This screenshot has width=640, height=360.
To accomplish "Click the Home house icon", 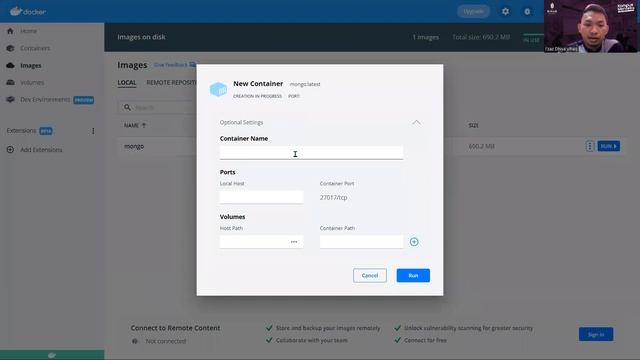I will click(11, 31).
